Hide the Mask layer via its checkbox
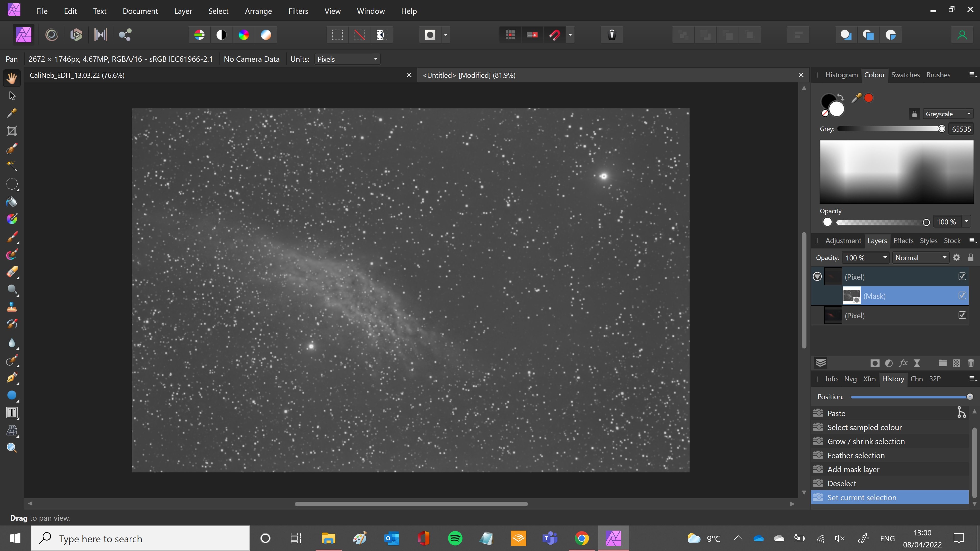Viewport: 980px width, 551px height. 962,295
